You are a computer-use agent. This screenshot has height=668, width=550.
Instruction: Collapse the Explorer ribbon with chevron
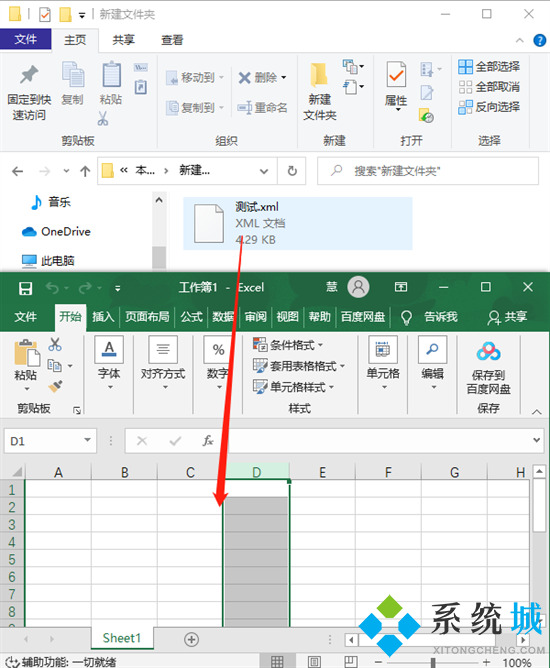(x=520, y=40)
